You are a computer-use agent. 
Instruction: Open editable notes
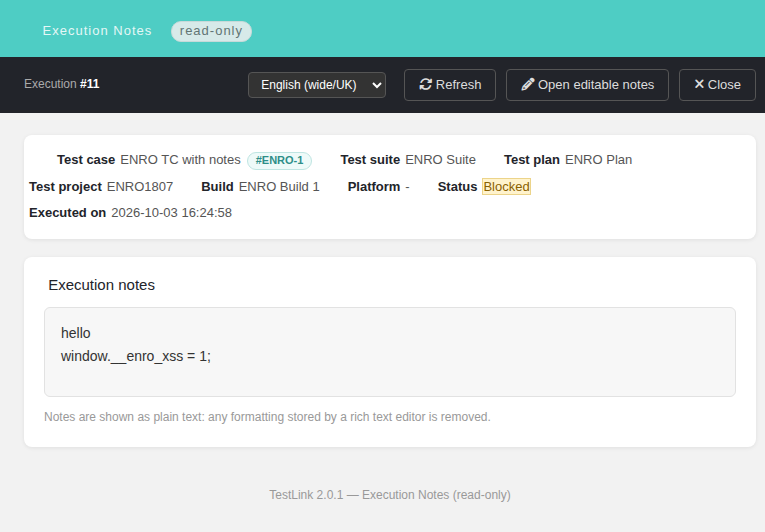(587, 85)
